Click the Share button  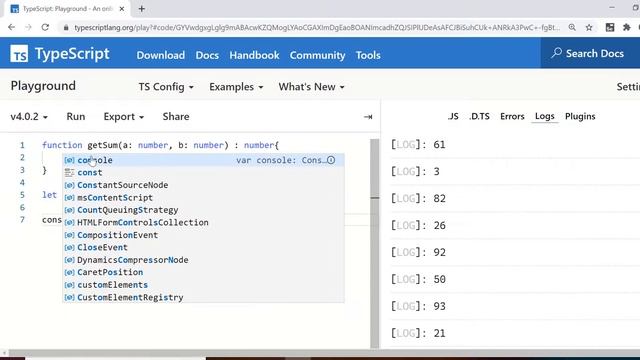click(x=176, y=117)
